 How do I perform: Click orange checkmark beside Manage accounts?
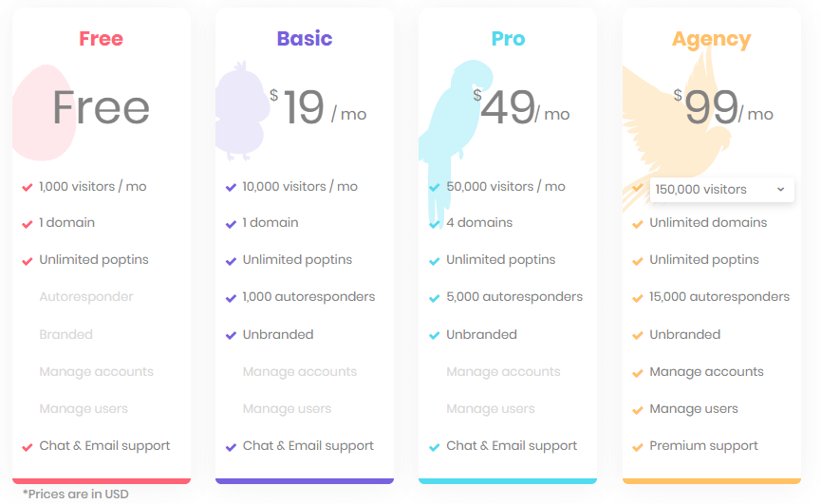point(637,373)
